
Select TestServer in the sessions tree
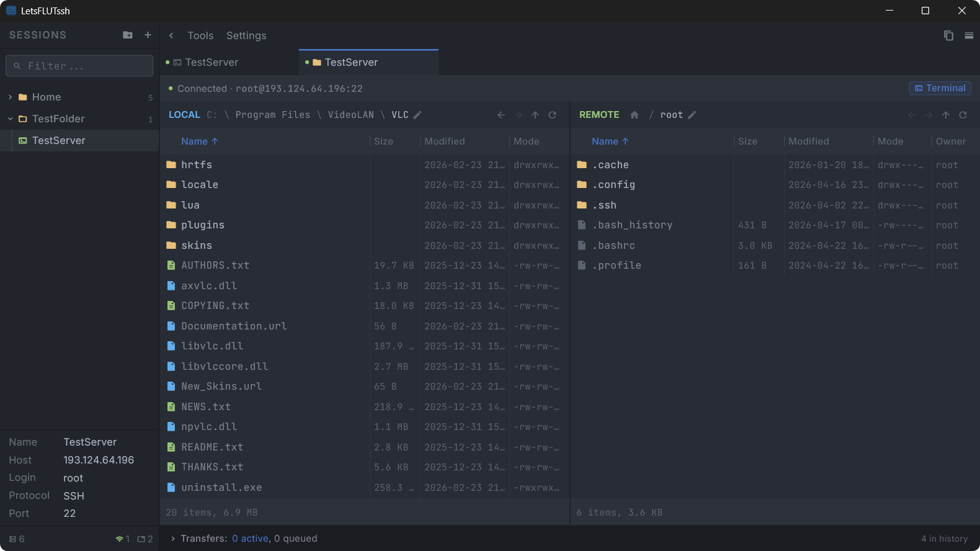[x=79, y=141]
